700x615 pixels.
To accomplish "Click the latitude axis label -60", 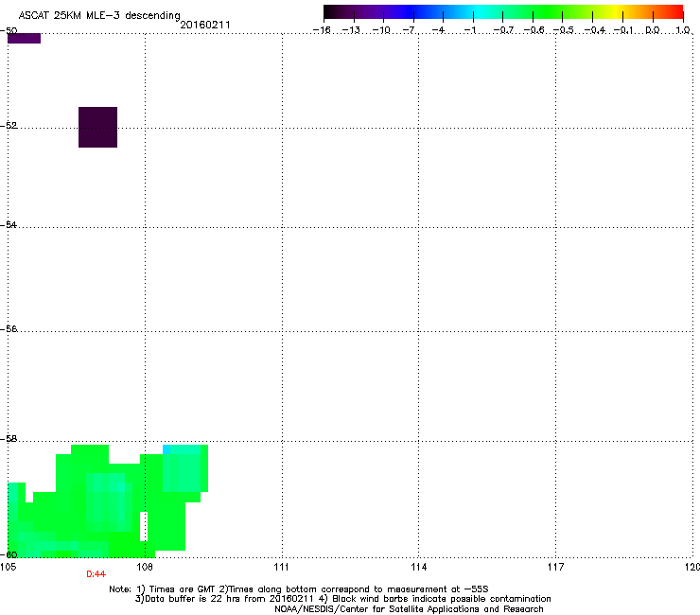I will pyautogui.click(x=9, y=554).
